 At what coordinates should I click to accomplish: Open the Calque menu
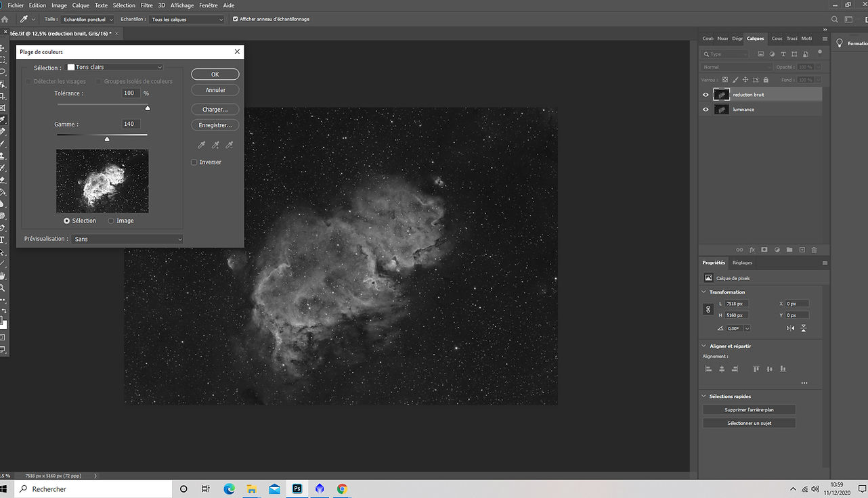pyautogui.click(x=81, y=5)
